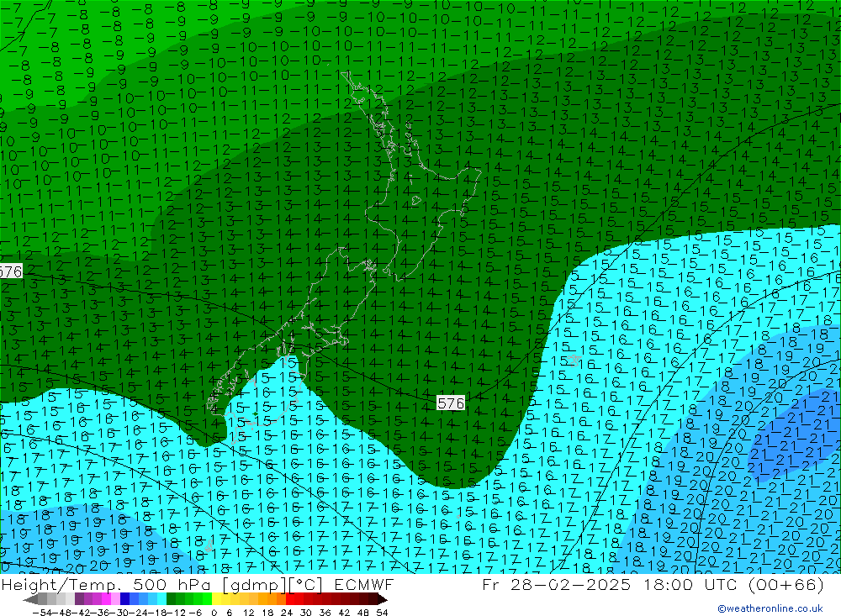Click the ECMWF model label
Screen dimensions: 841x616
pos(364,584)
